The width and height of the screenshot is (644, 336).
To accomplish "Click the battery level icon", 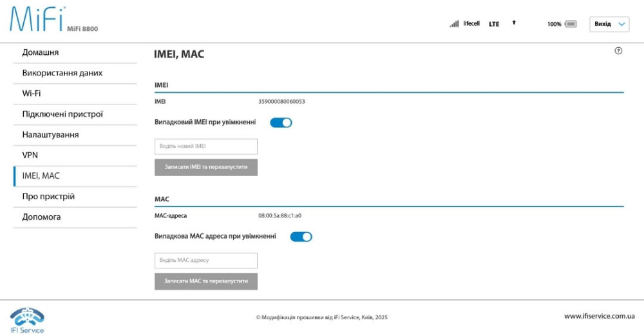I will [571, 24].
